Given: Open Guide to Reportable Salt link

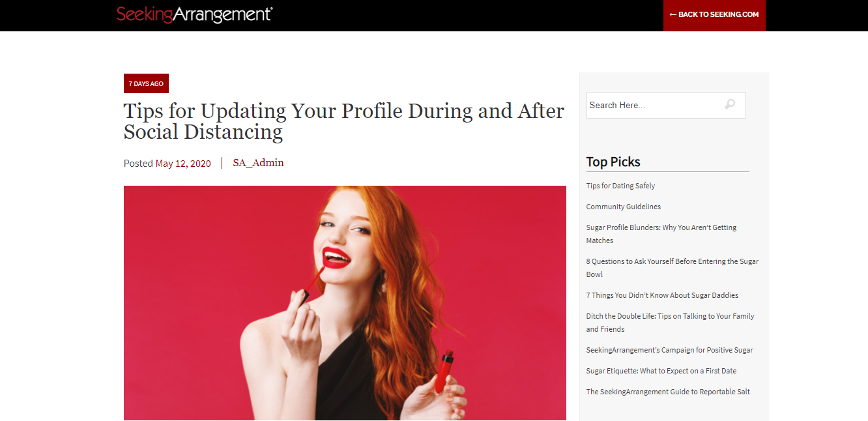Looking at the screenshot, I should pyautogui.click(x=668, y=392).
